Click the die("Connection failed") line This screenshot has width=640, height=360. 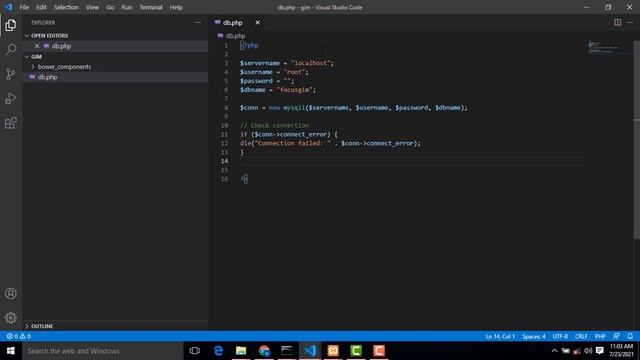[x=330, y=143]
